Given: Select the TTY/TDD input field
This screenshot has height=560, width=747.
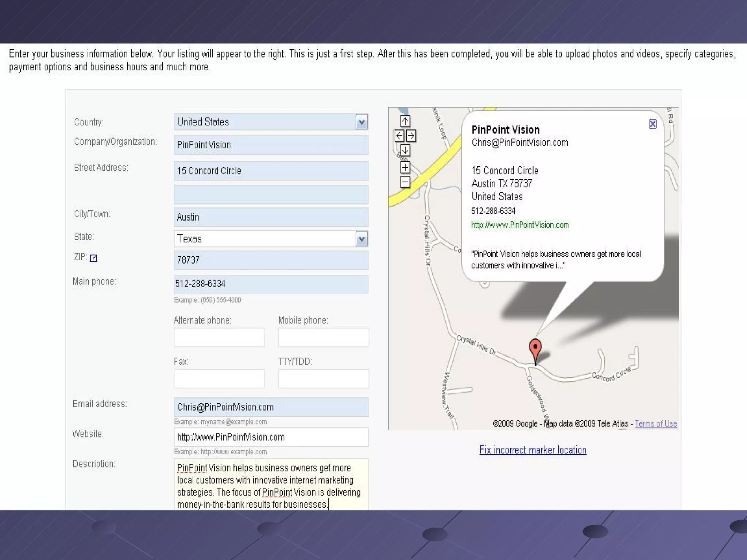Looking at the screenshot, I should coord(323,378).
